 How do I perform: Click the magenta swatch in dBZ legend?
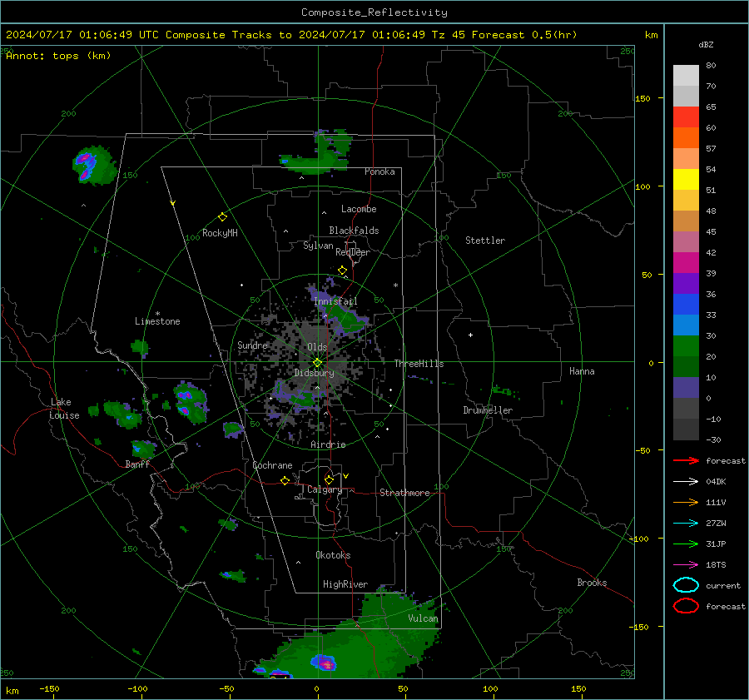pos(686,263)
